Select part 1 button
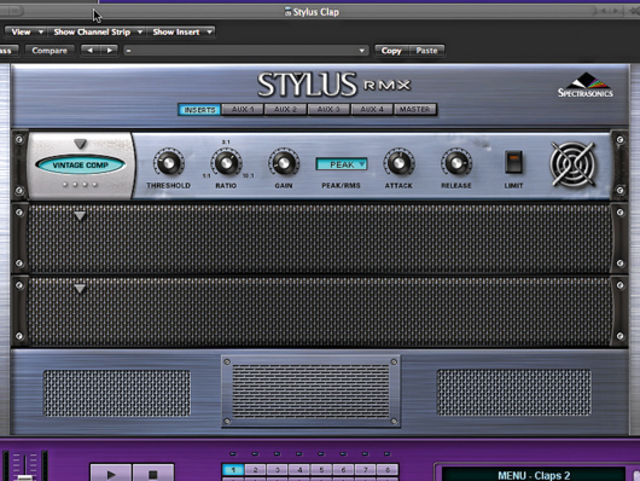Image resolution: width=640 pixels, height=481 pixels. (233, 470)
